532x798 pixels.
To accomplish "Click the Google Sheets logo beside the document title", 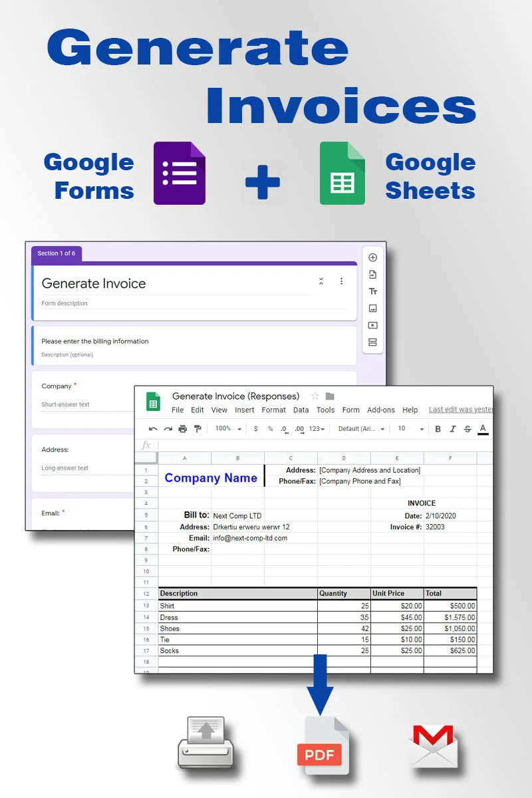I will click(154, 402).
